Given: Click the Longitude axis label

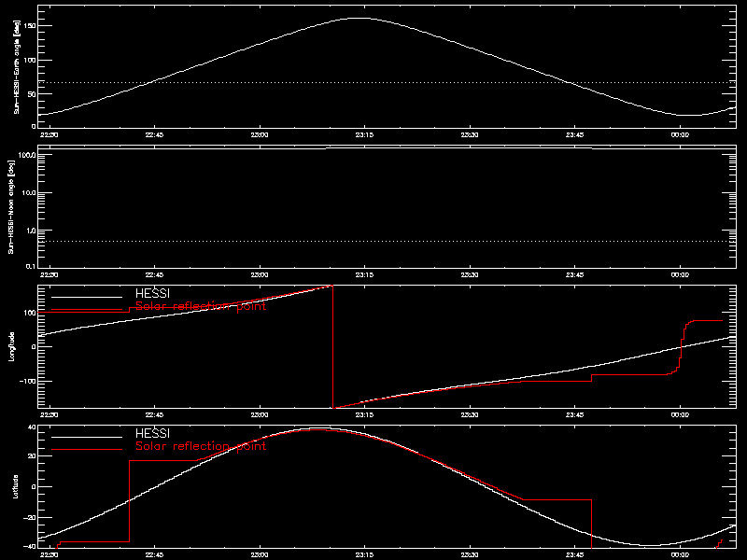Looking at the screenshot, I should (x=12, y=346).
